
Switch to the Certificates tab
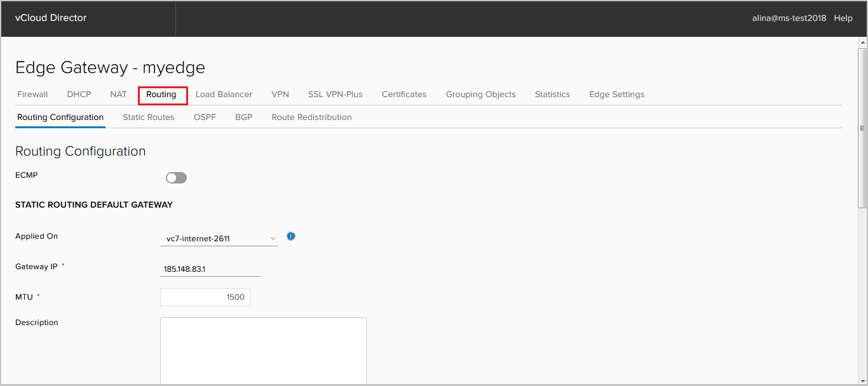(404, 95)
